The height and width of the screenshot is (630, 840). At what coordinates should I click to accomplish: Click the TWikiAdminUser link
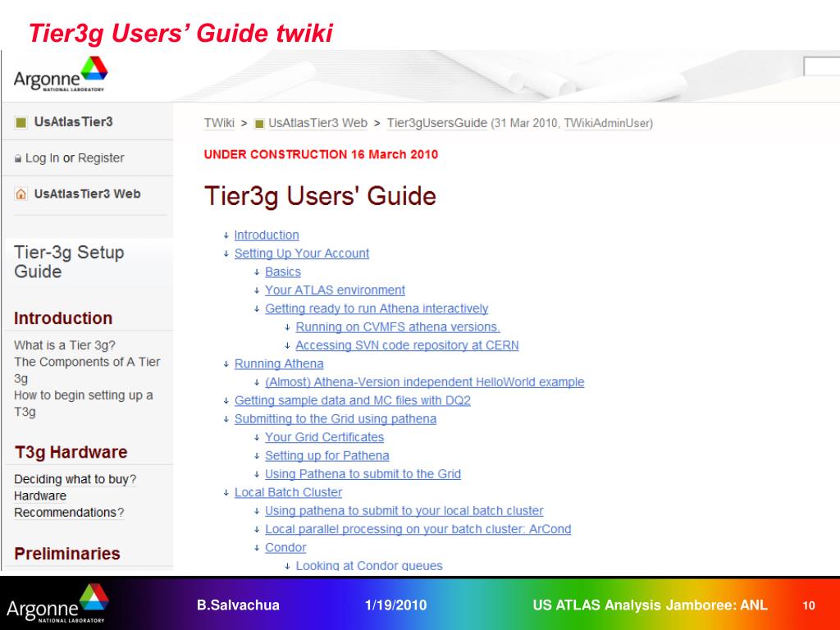coord(607,123)
